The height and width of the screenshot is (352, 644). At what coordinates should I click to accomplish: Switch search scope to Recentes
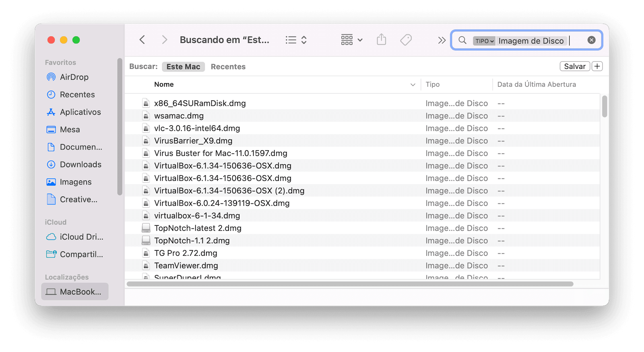click(x=228, y=67)
